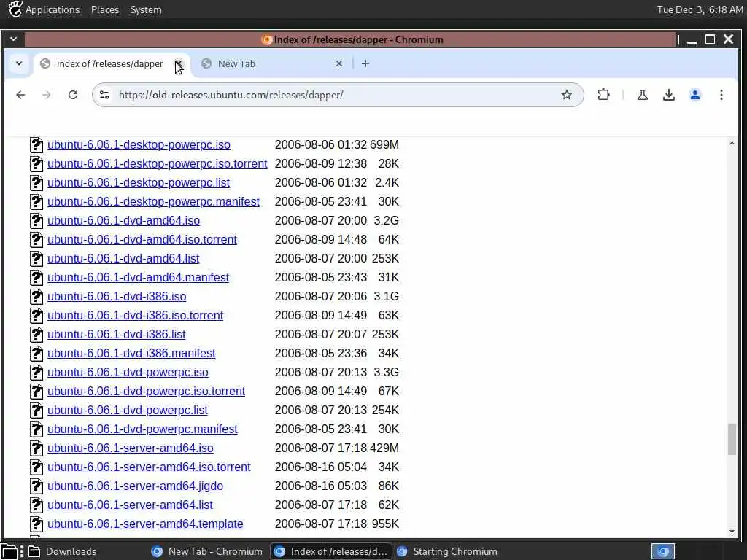Click the 3.2G size of dvd-amd64.iso
The width and height of the screenshot is (747, 560).
(387, 220)
